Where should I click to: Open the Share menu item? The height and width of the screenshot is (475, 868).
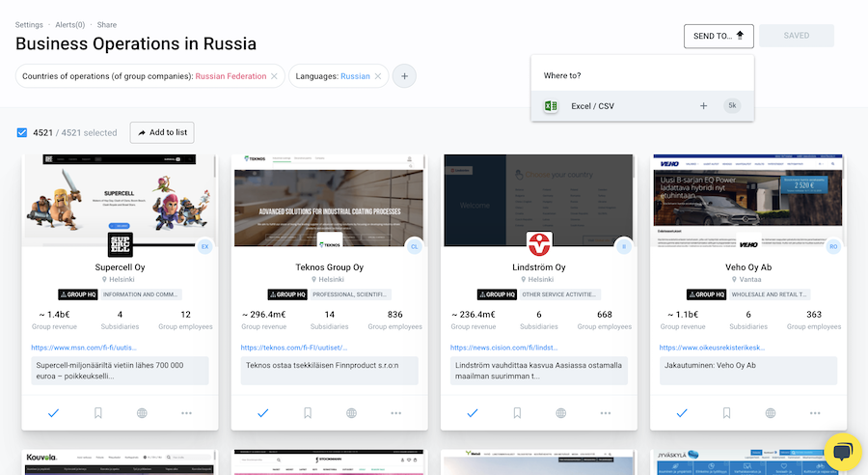107,24
